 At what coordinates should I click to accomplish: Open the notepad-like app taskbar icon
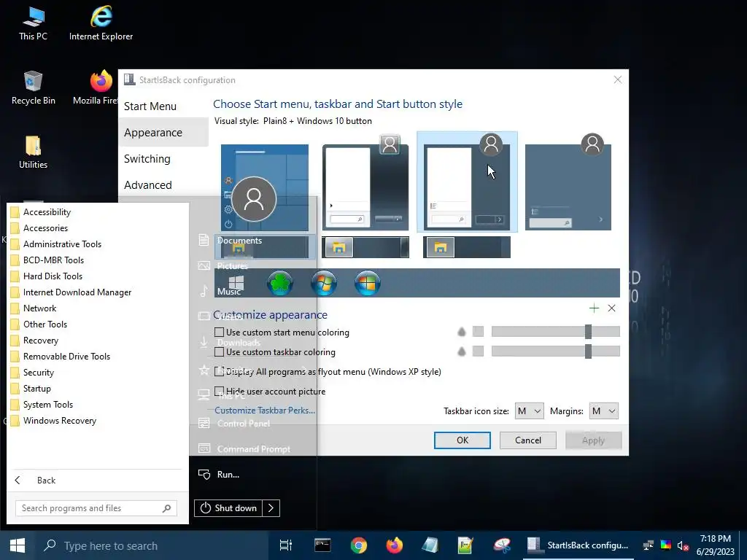(x=430, y=545)
